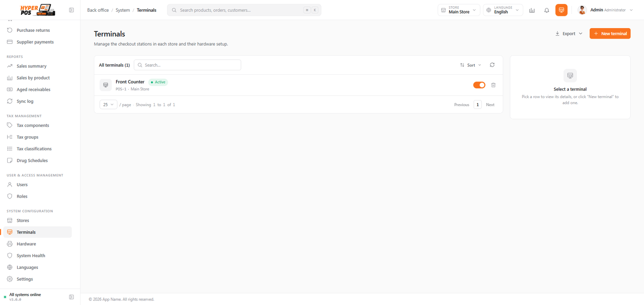Follow the Back office breadcrumb link
Viewport: 644px width, 305px height.
click(x=98, y=10)
